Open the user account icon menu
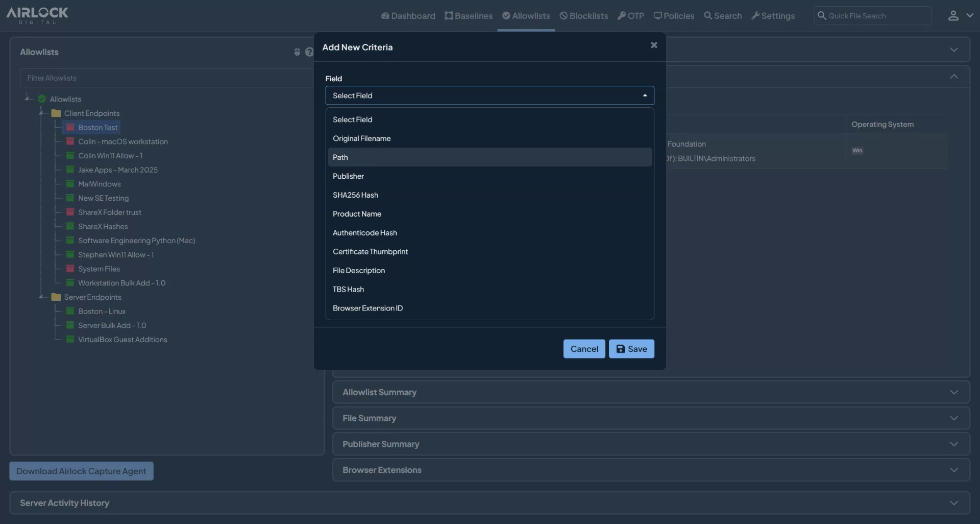 coord(953,16)
